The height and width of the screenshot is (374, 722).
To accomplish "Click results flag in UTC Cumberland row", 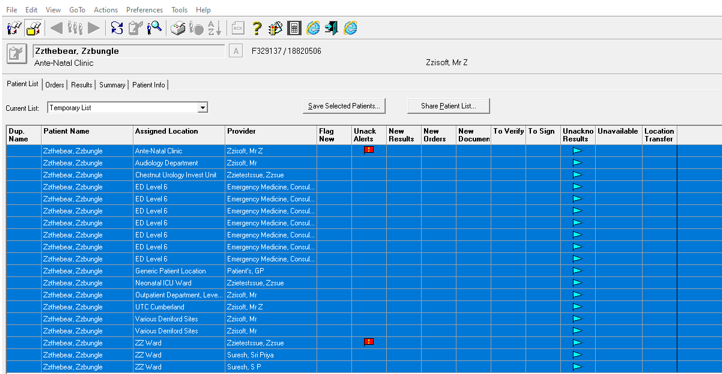I will coord(577,307).
